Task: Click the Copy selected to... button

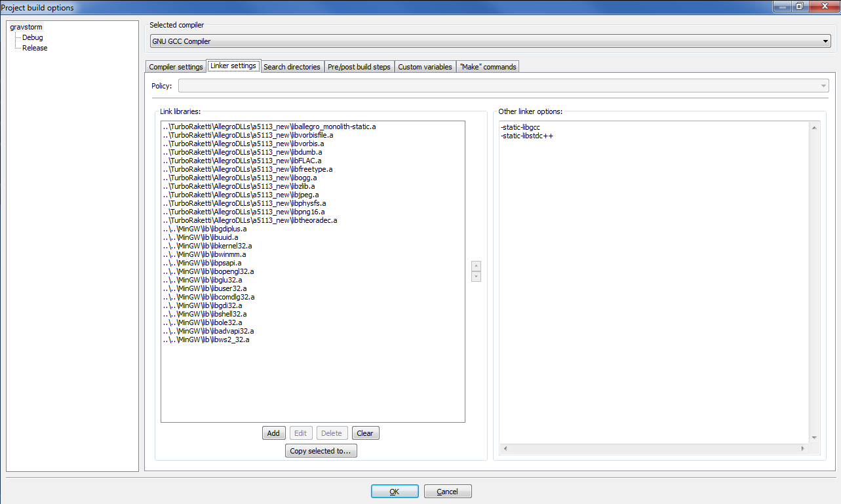Action: (x=321, y=451)
